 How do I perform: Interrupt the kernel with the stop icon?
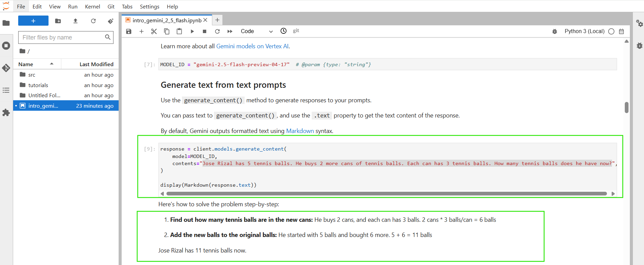tap(205, 31)
